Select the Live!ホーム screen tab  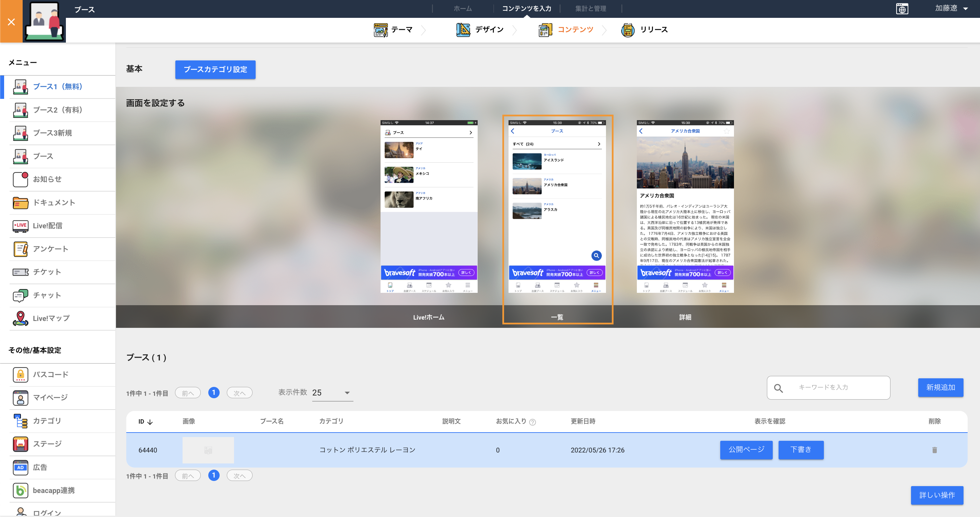coord(429,317)
